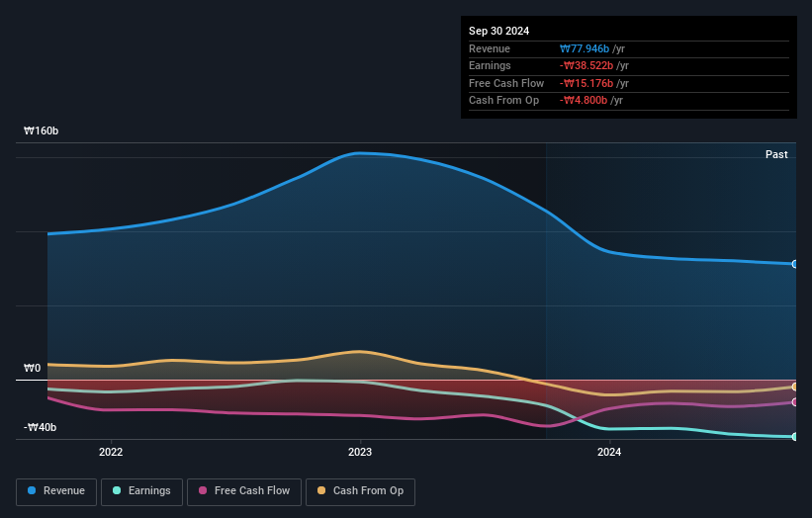Viewport: 812px width, 518px height.
Task: Select the Earnings line endpoint marker
Action: coord(795,437)
